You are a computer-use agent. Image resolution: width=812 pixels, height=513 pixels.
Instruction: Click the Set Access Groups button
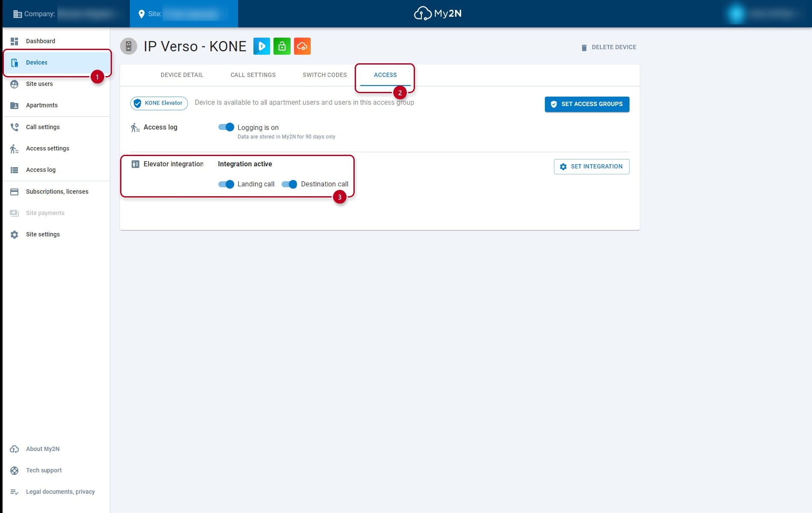point(587,104)
